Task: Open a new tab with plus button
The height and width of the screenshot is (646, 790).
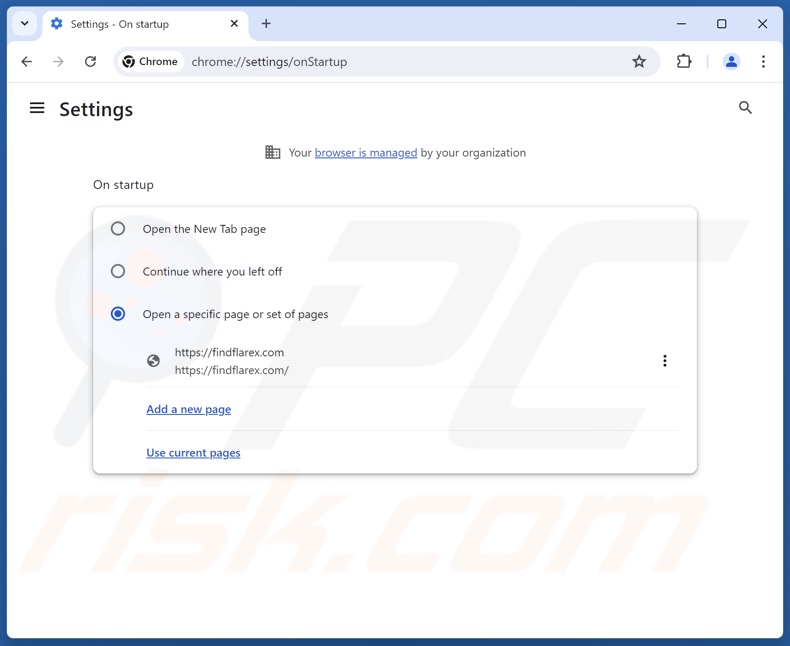Action: 266,23
